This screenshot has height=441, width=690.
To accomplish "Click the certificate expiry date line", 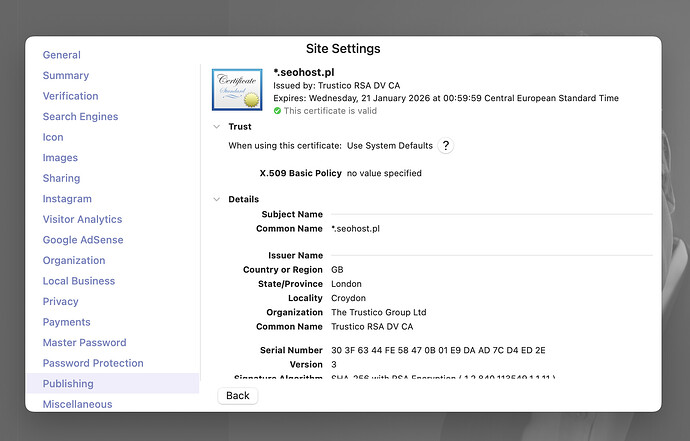I will [x=446, y=98].
